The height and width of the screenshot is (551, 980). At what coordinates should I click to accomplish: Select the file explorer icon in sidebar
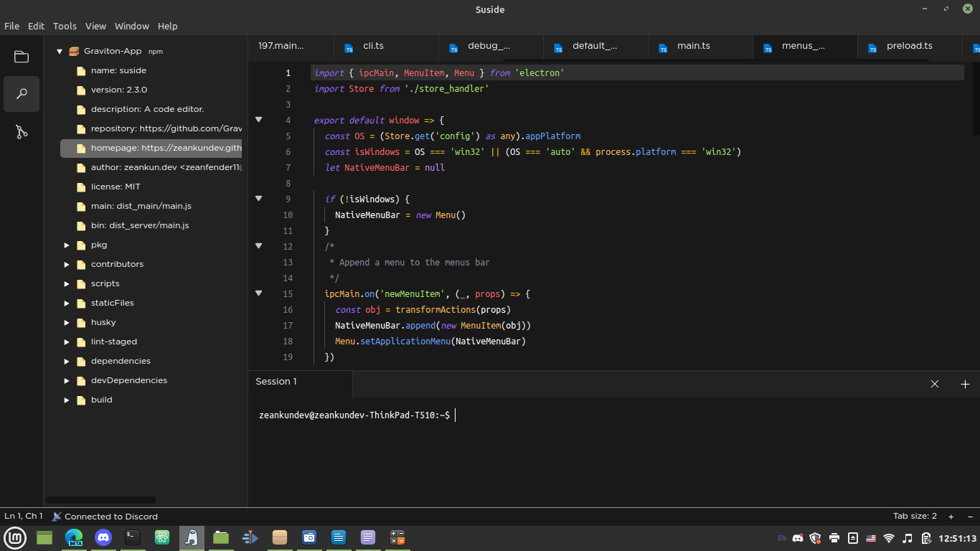pos(21,56)
